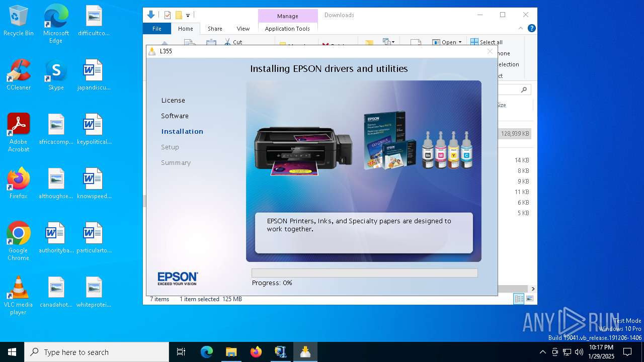The image size is (644, 362).
Task: Select the althoughse... image file
Action: click(x=56, y=184)
